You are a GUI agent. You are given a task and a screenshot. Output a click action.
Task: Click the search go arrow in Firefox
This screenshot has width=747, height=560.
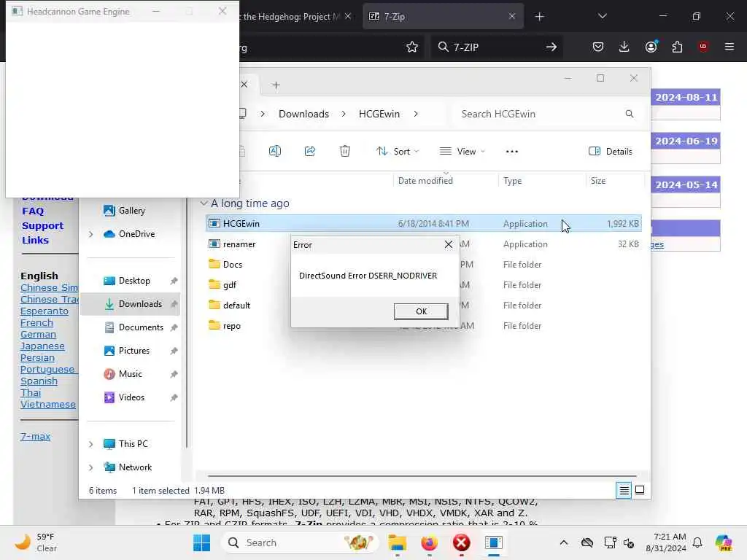pos(551,47)
